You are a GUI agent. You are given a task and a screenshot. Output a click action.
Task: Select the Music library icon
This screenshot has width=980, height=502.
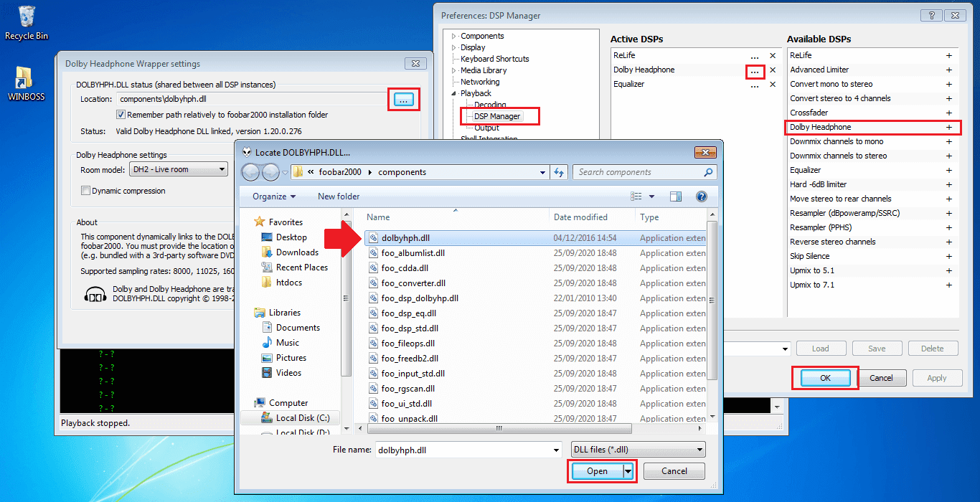(267, 343)
